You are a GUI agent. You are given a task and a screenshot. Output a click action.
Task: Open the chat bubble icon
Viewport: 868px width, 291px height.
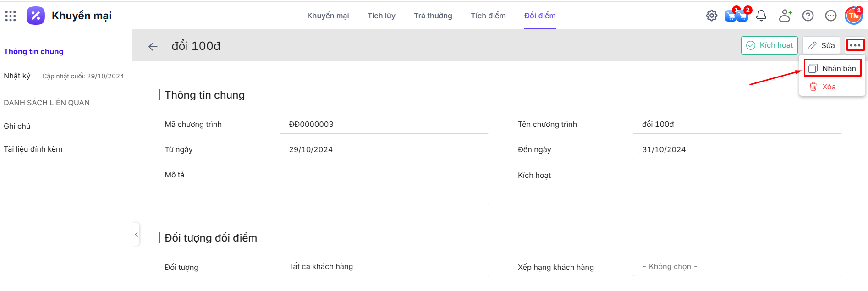[x=831, y=16]
